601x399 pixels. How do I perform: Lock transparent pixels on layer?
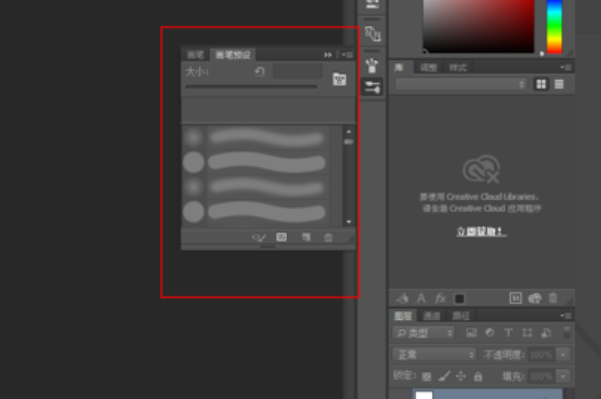coord(426,376)
